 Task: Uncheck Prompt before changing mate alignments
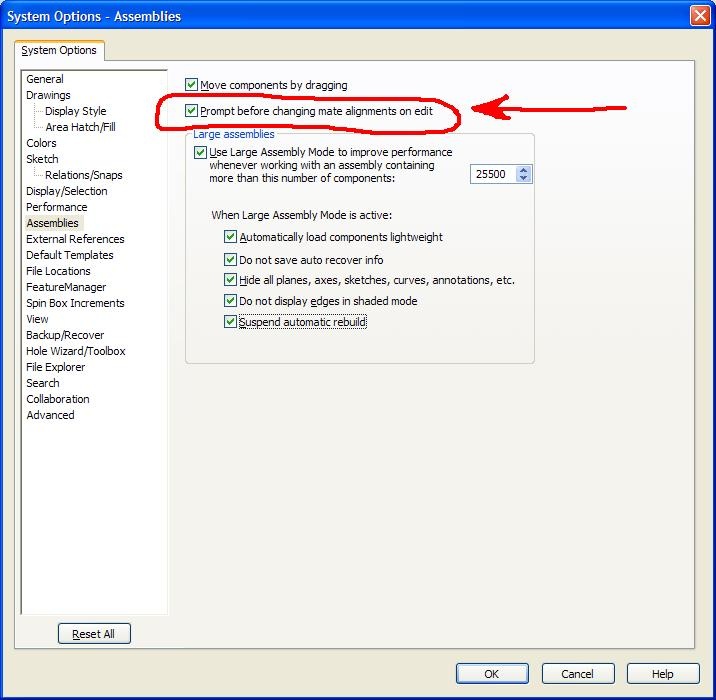coord(191,111)
